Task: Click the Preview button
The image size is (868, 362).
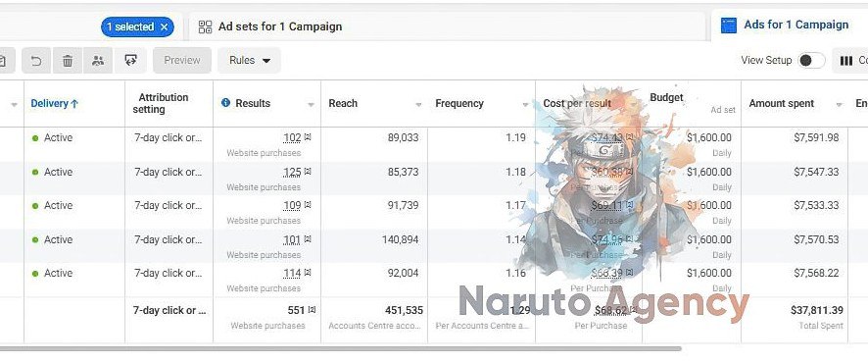Action: [x=182, y=61]
